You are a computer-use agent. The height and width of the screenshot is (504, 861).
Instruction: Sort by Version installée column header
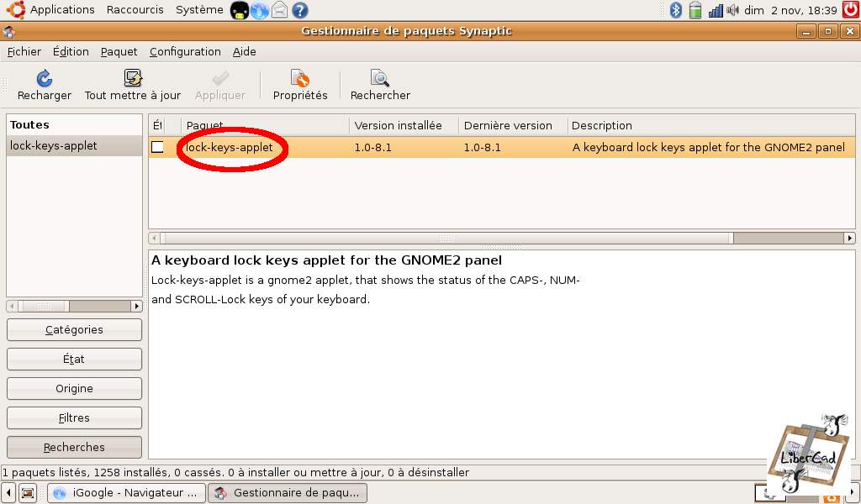(404, 125)
